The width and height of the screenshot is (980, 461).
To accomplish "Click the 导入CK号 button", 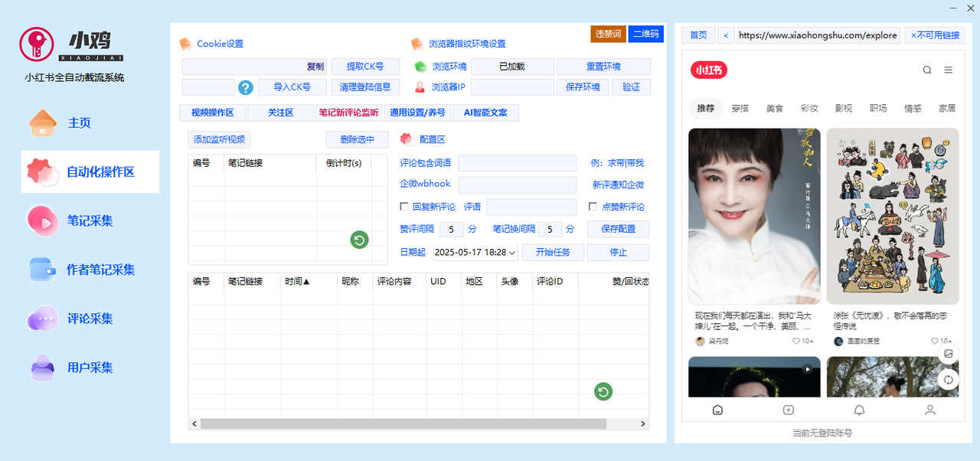I will [x=292, y=87].
